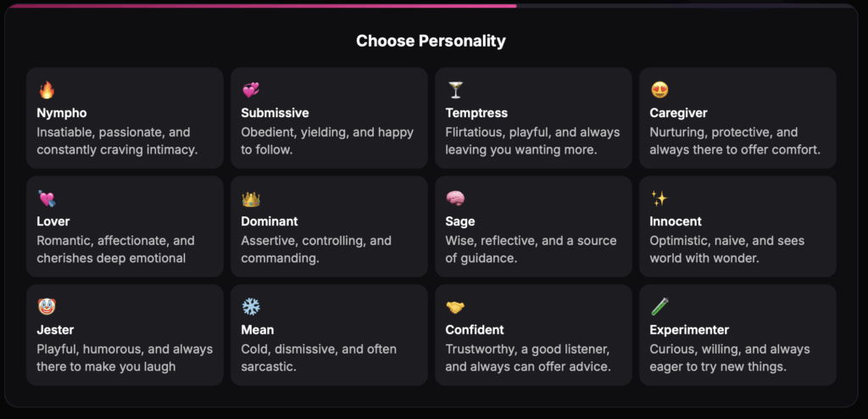
Task: Choose the Caregiver personality label
Action: tap(678, 113)
